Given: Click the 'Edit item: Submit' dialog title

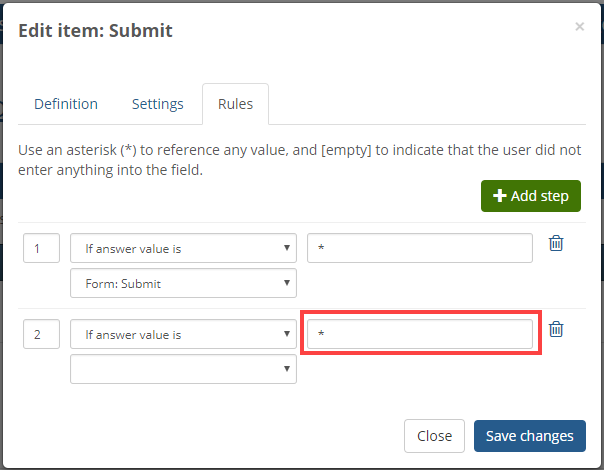Looking at the screenshot, I should point(95,30).
